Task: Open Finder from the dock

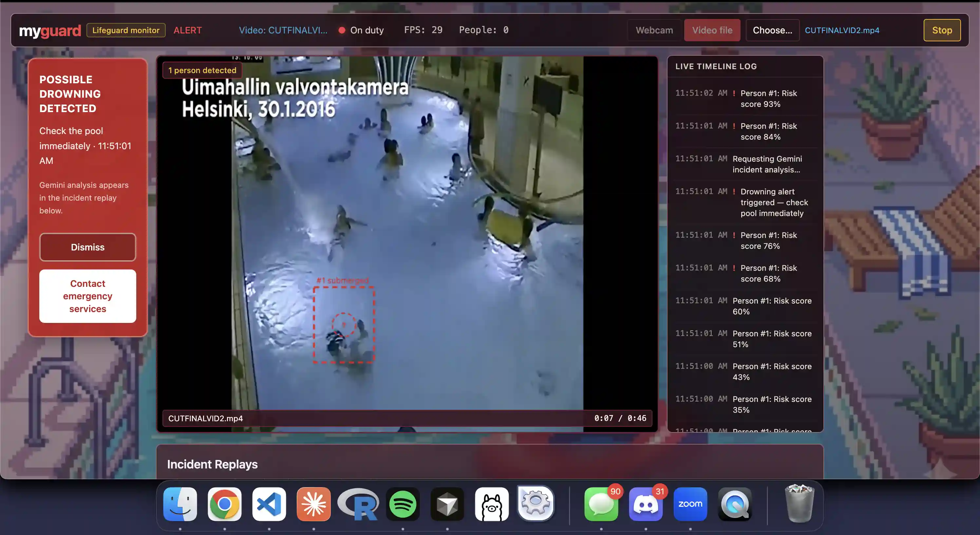Action: [x=180, y=504]
